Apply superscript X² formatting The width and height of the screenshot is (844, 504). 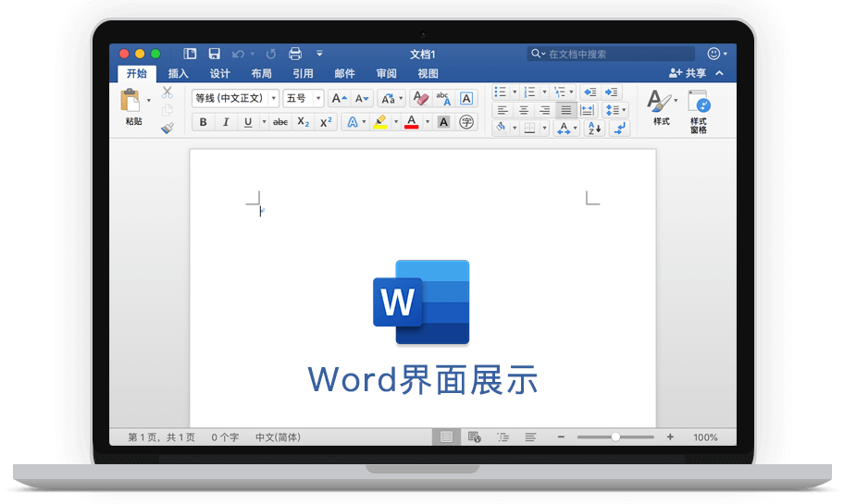326,122
